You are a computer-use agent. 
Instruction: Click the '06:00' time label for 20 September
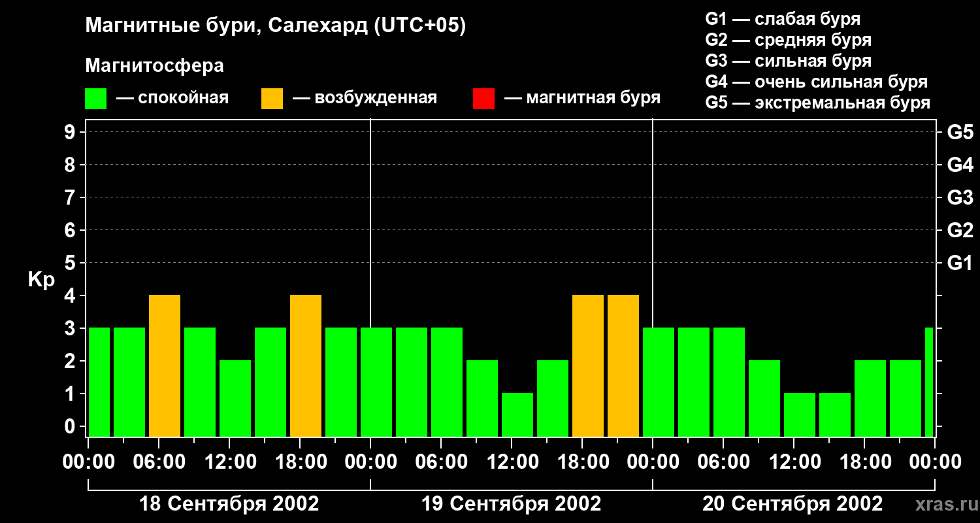723,462
